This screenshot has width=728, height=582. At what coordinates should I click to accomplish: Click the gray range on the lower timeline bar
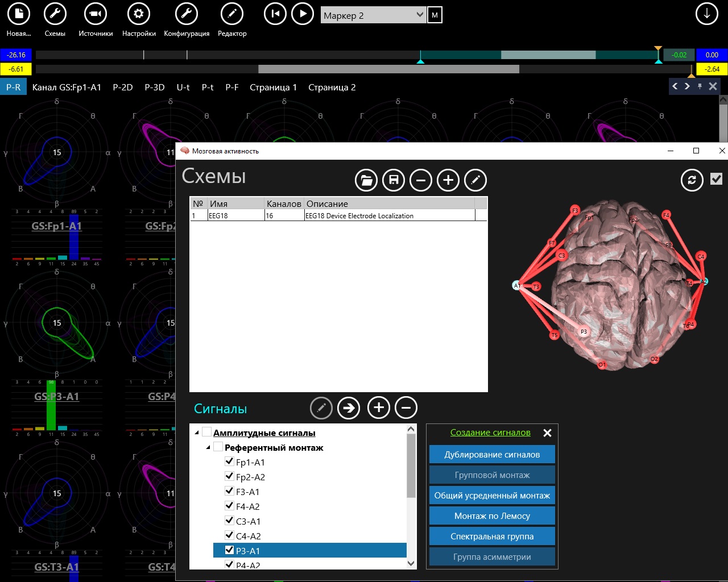coord(388,69)
